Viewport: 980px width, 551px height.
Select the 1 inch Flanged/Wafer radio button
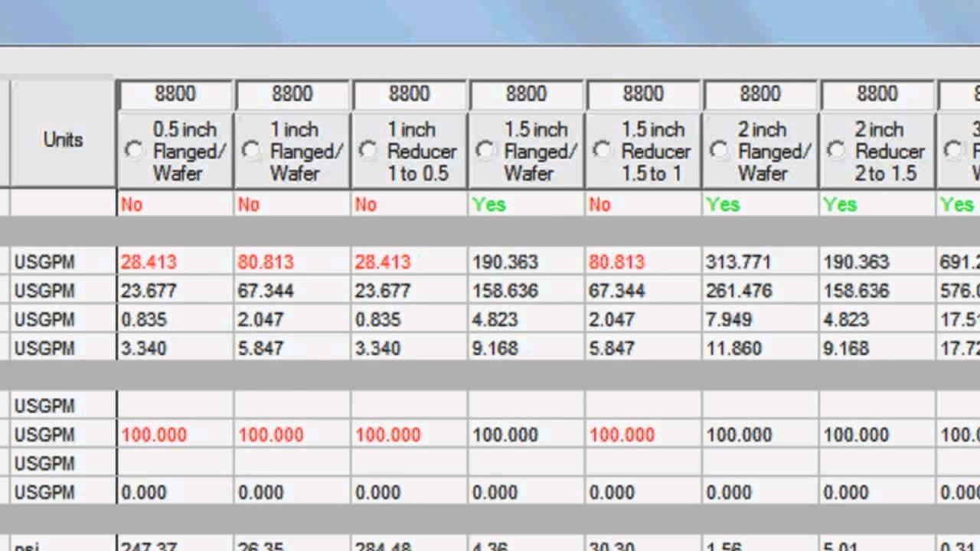coord(251,151)
